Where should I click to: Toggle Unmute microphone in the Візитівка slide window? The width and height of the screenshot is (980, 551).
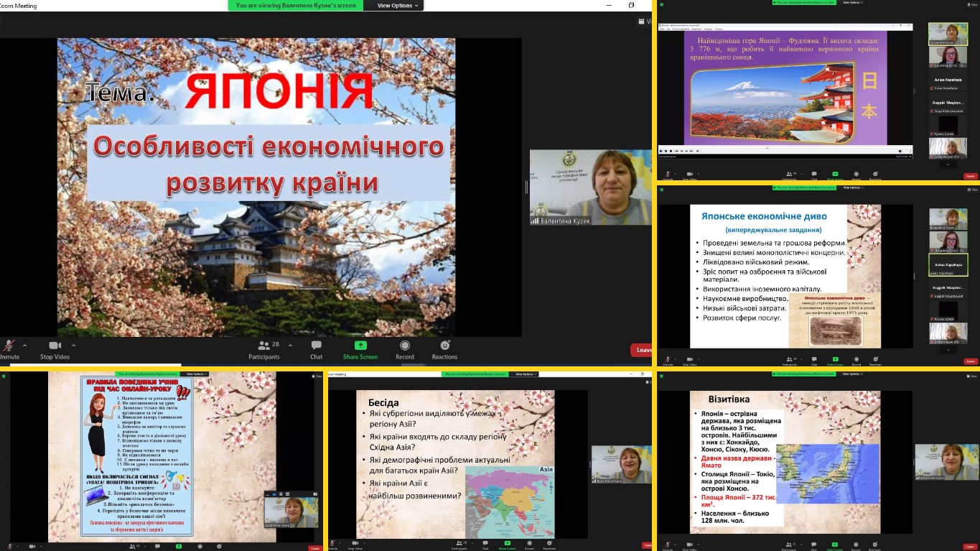coord(668,546)
